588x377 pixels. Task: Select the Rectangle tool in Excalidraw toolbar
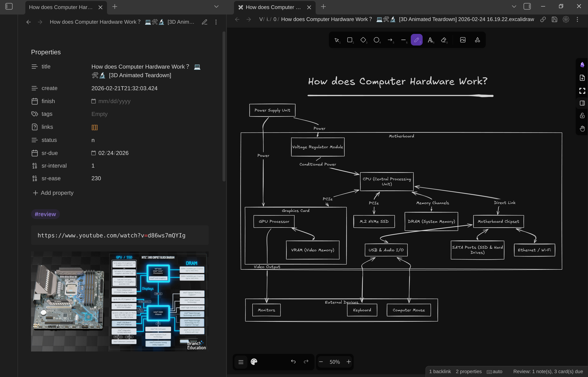point(350,40)
